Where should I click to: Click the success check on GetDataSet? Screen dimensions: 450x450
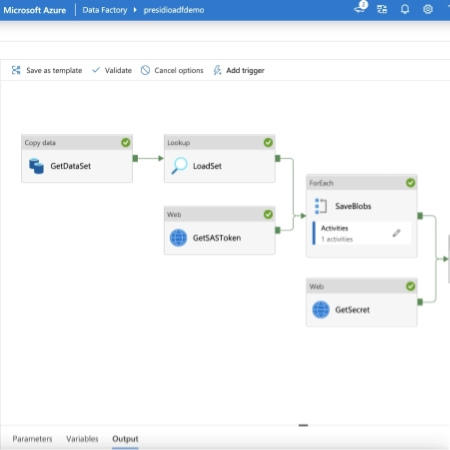point(126,143)
